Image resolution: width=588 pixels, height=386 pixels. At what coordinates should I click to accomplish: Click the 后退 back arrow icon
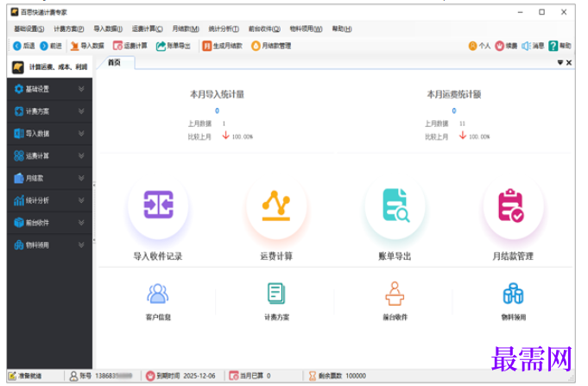[x=17, y=46]
